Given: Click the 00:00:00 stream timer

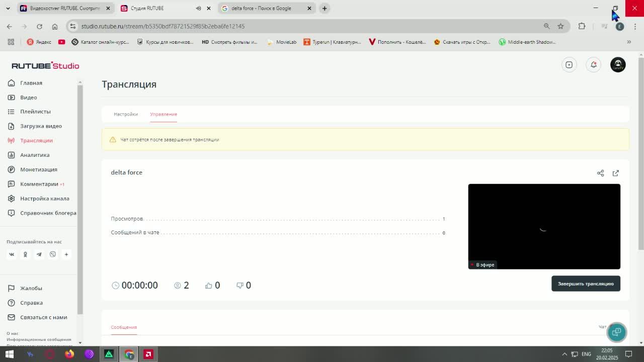Looking at the screenshot, I should click(139, 286).
